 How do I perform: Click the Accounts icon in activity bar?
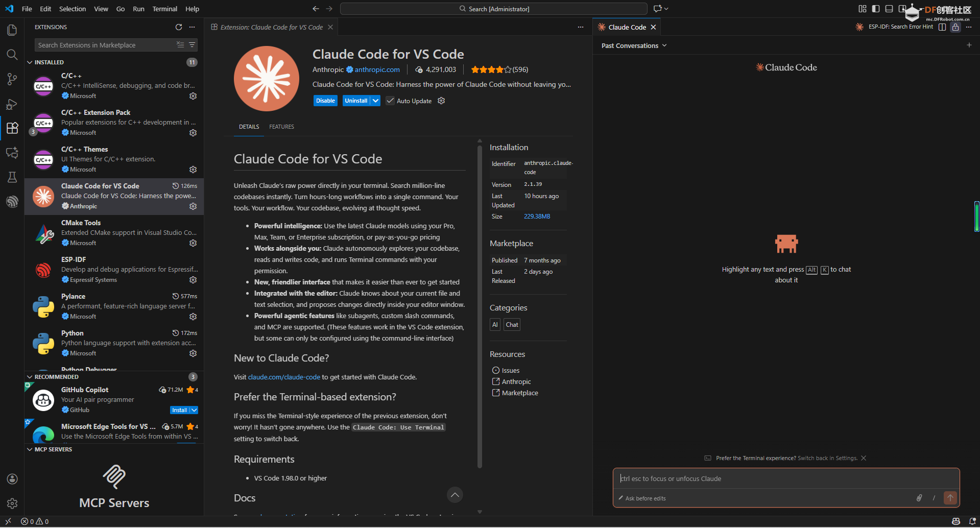(12, 478)
